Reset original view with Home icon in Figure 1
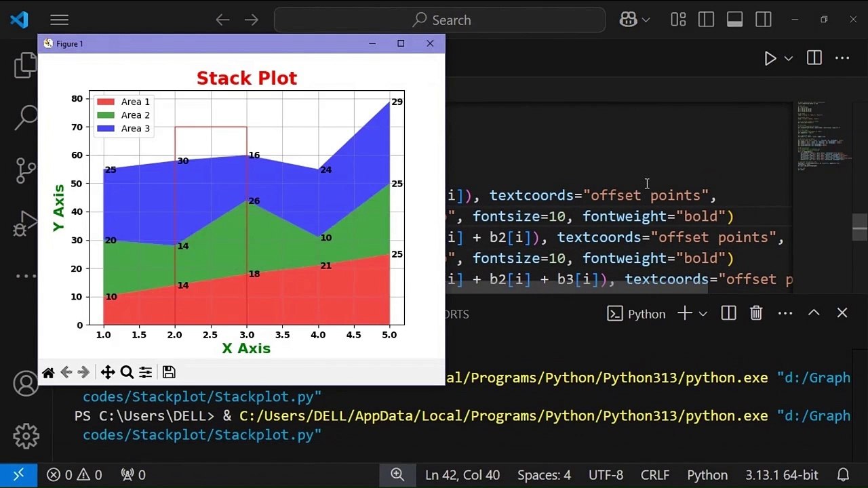Screen dimensions: 868x488 pyautogui.click(x=48, y=372)
